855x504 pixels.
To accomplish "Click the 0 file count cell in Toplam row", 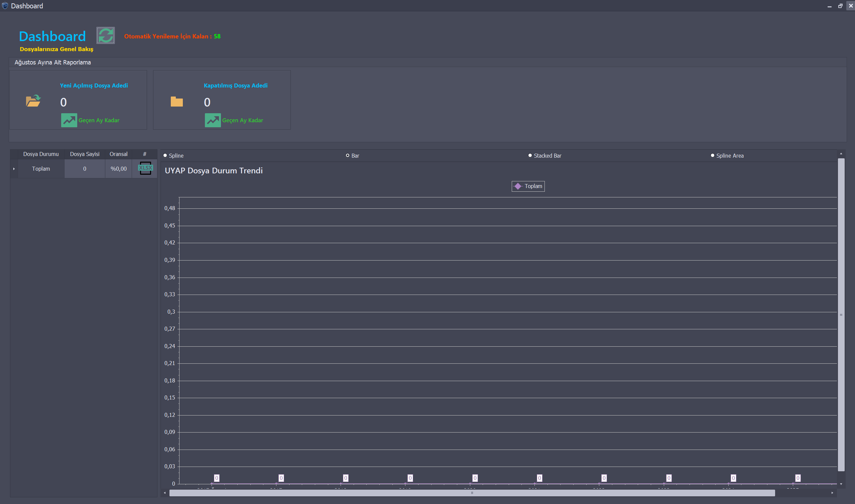I will click(x=85, y=169).
